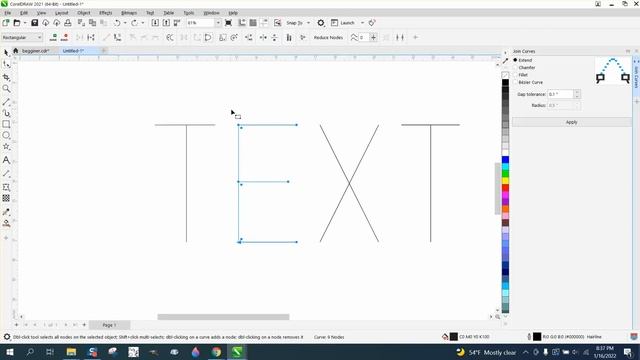Click the taskbar Search icon
Image resolution: width=640 pixels, height=360 pixels.
(30, 352)
